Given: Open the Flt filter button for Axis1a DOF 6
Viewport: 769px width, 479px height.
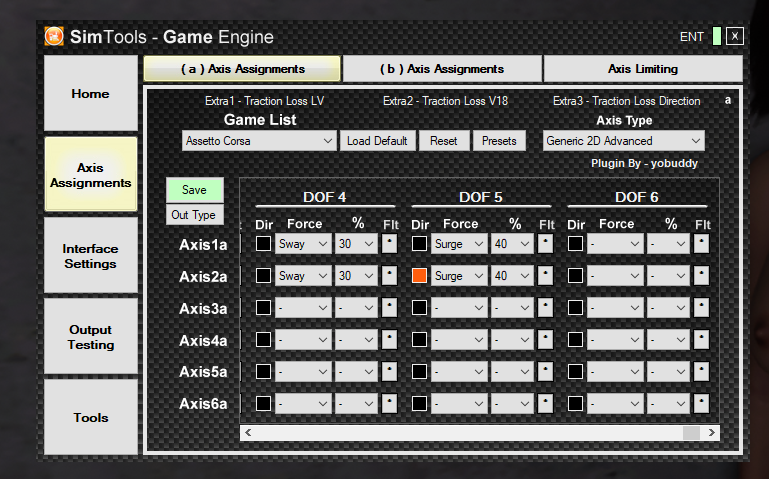Looking at the screenshot, I should tap(701, 244).
